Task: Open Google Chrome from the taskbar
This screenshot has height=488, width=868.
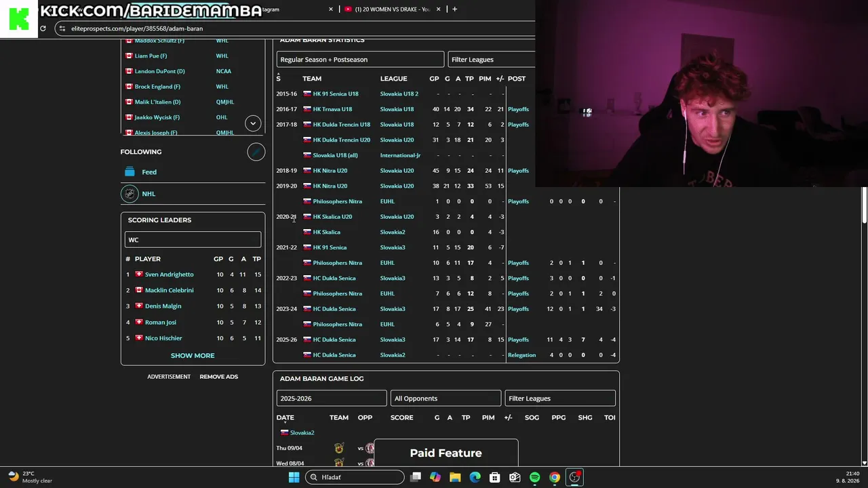Action: pos(555,477)
